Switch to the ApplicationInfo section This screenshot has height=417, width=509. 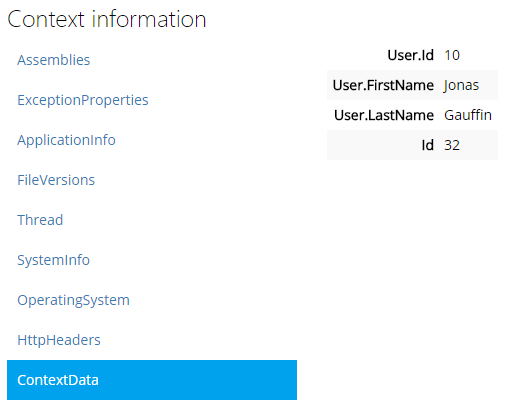click(66, 140)
